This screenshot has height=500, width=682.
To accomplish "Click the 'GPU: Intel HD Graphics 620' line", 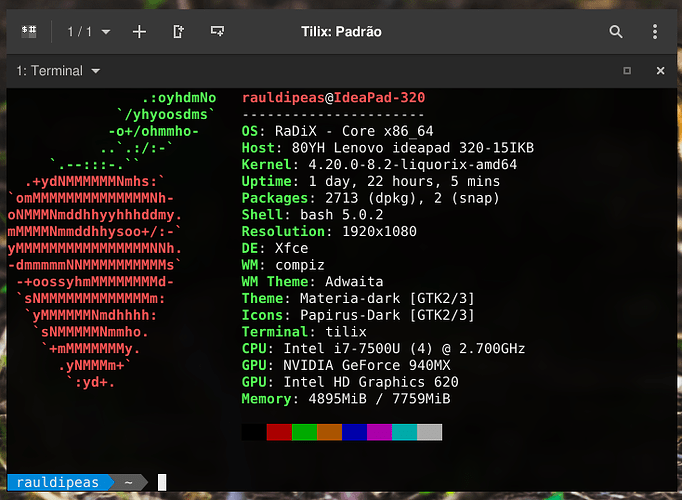I will tap(350, 382).
